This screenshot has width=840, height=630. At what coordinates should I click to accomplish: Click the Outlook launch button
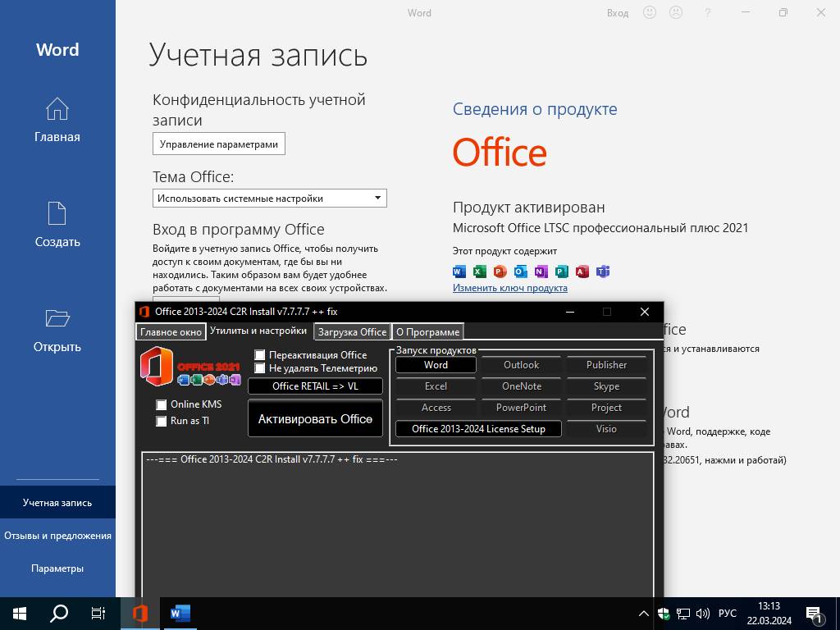[521, 365]
